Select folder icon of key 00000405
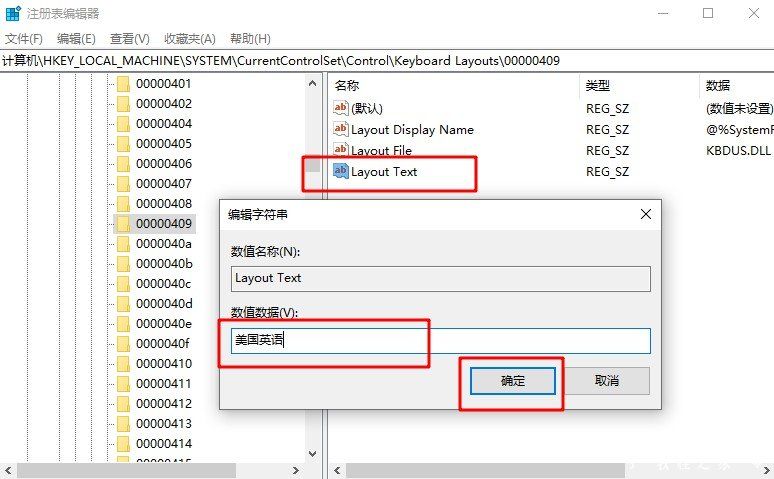This screenshot has height=479, width=774. (123, 144)
